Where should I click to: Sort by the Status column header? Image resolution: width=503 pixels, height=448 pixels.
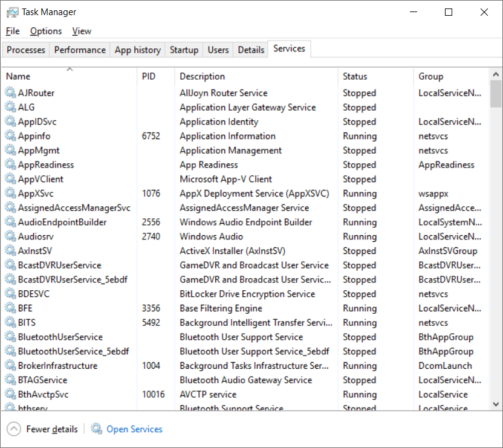click(376, 76)
